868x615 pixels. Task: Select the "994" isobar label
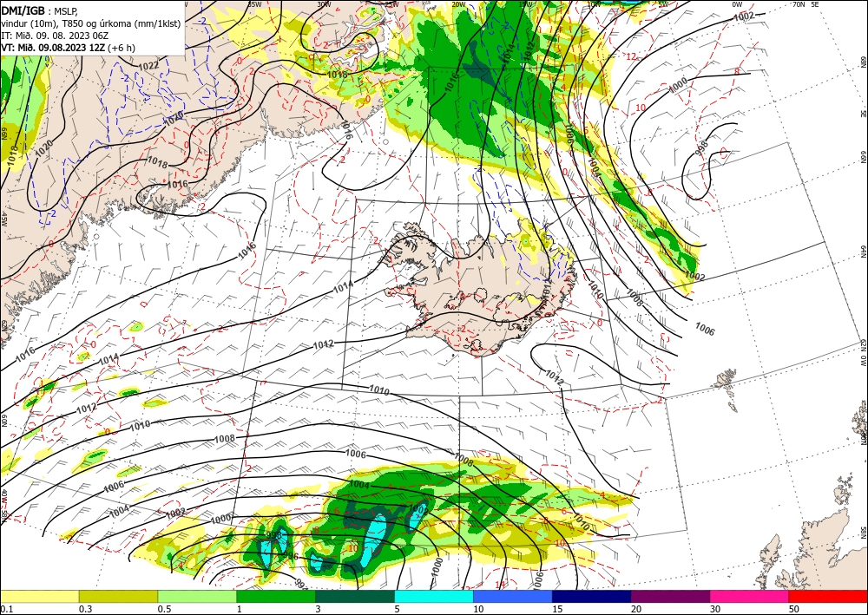299,583
